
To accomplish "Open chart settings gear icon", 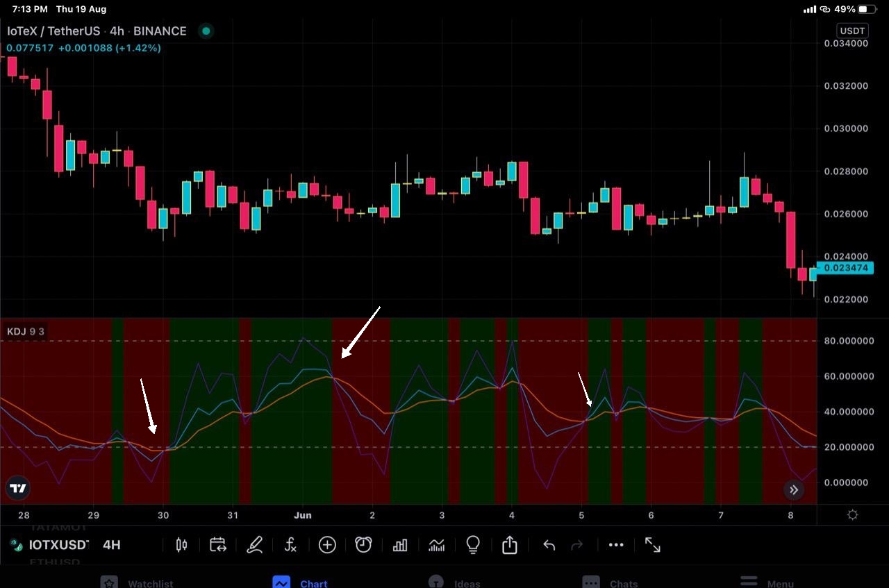I will coord(853,515).
